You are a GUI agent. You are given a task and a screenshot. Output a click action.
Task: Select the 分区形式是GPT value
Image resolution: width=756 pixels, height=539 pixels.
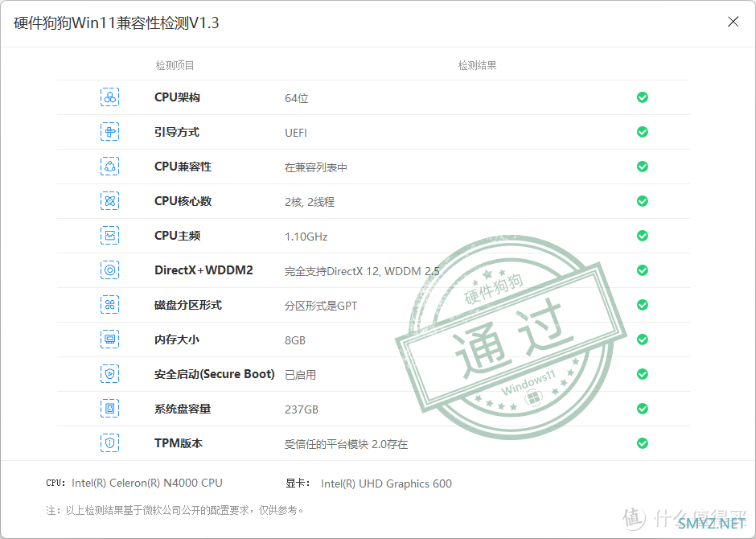[x=321, y=307]
